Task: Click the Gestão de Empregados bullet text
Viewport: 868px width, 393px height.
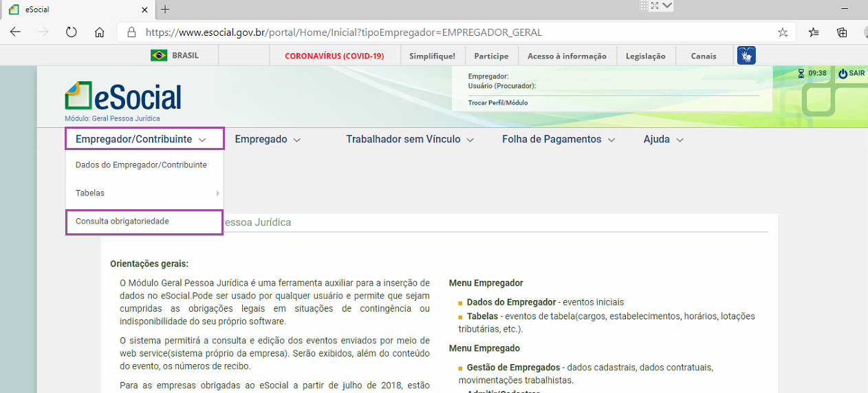Action: tap(513, 368)
